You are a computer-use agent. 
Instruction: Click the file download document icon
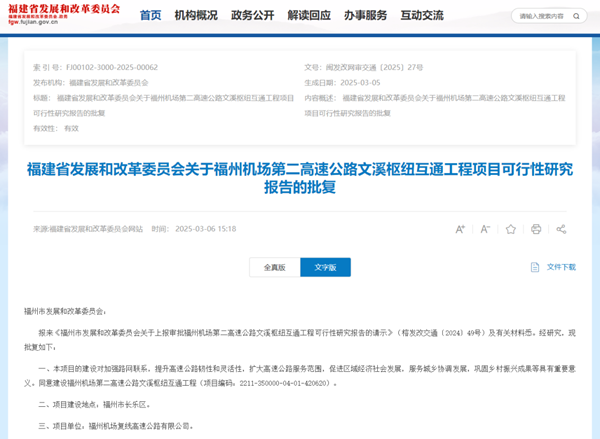(535, 267)
